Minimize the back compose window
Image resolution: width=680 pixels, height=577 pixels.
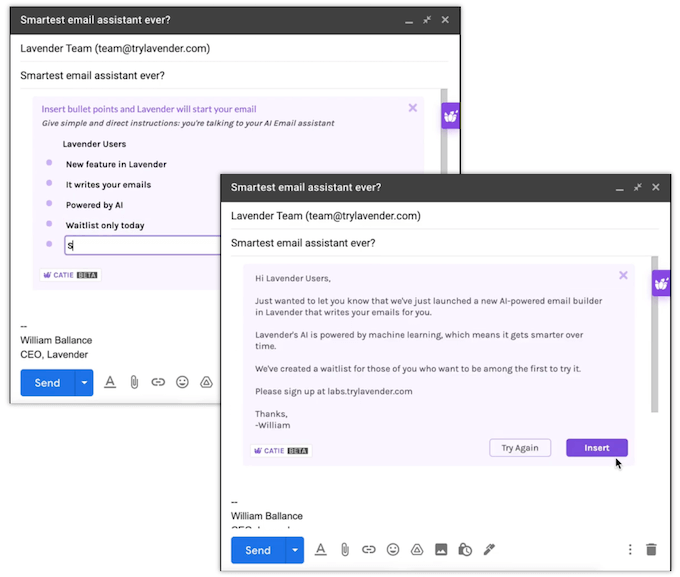click(409, 20)
